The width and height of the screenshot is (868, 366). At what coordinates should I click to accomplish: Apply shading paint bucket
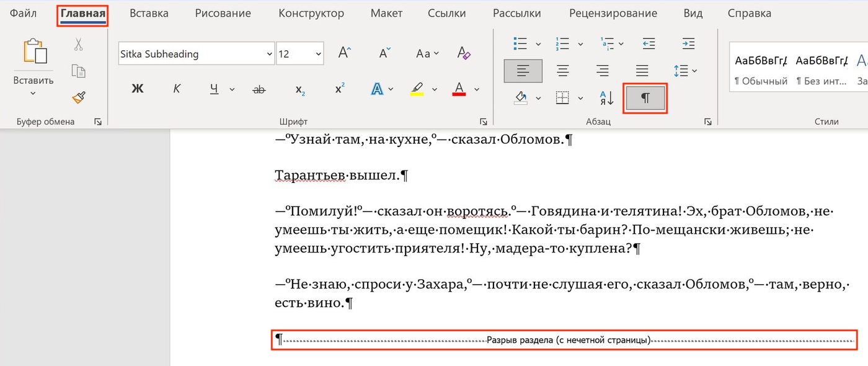click(x=521, y=98)
